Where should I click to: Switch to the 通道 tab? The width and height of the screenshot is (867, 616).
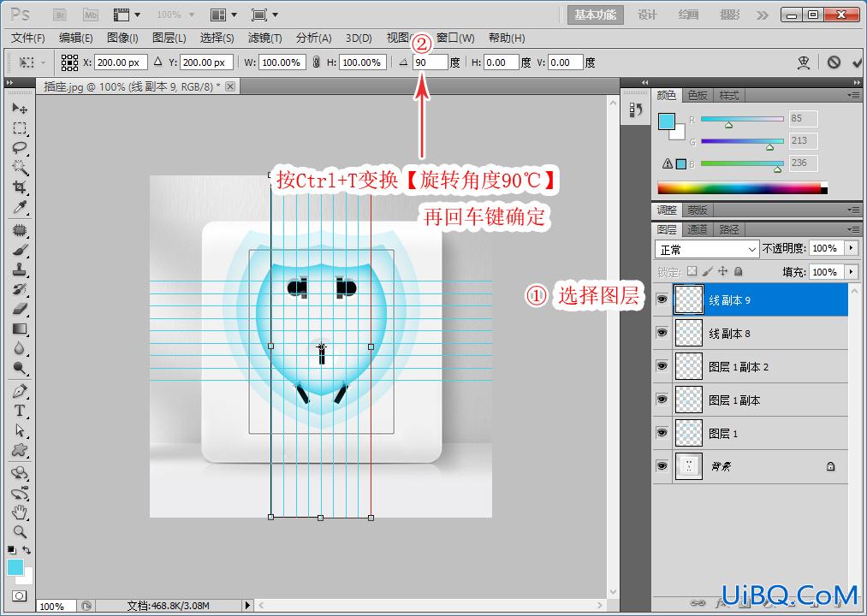(x=698, y=229)
